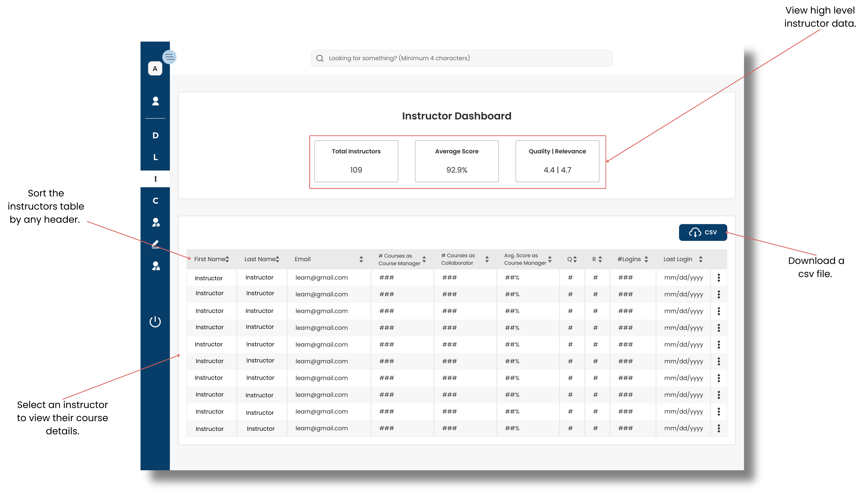
Task: Click the hamburger menu toggle icon
Action: pos(169,57)
